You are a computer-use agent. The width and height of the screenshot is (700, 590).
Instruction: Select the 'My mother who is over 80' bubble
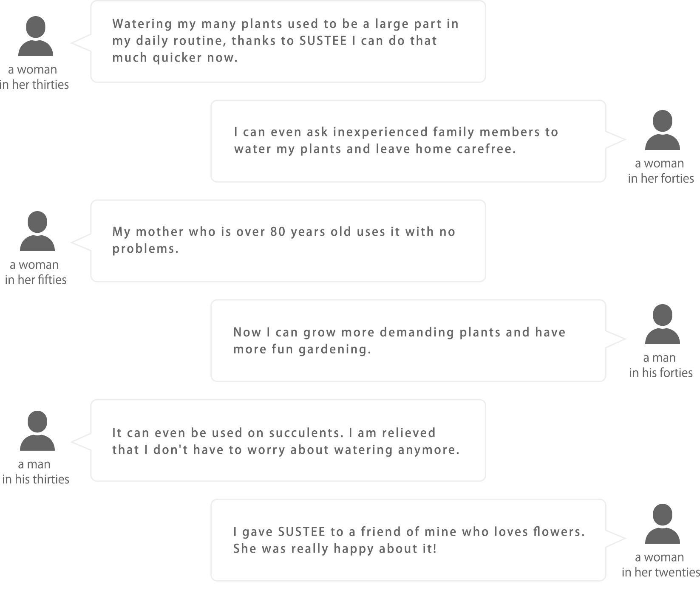[288, 241]
